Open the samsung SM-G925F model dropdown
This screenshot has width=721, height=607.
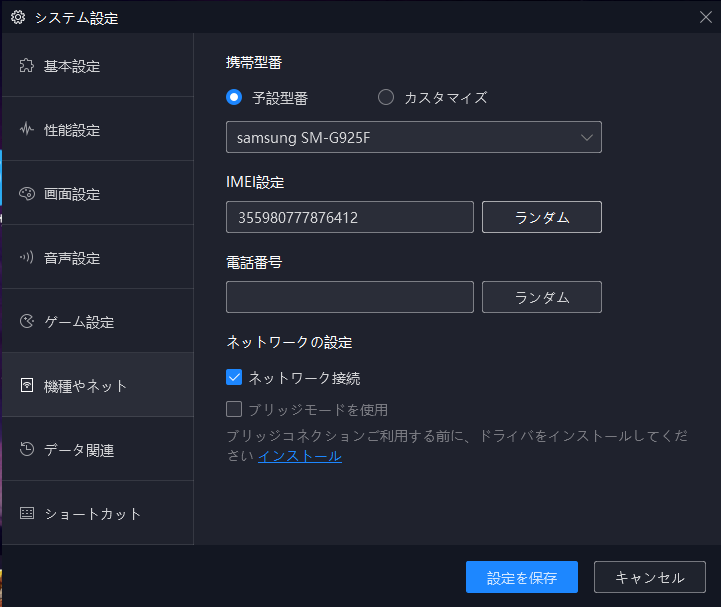[414, 137]
